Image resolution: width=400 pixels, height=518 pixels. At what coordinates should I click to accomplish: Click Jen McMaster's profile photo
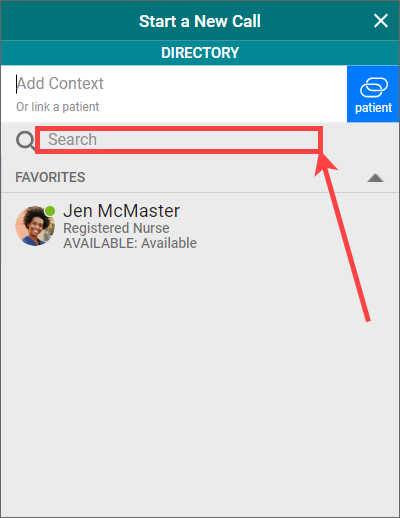(x=35, y=226)
